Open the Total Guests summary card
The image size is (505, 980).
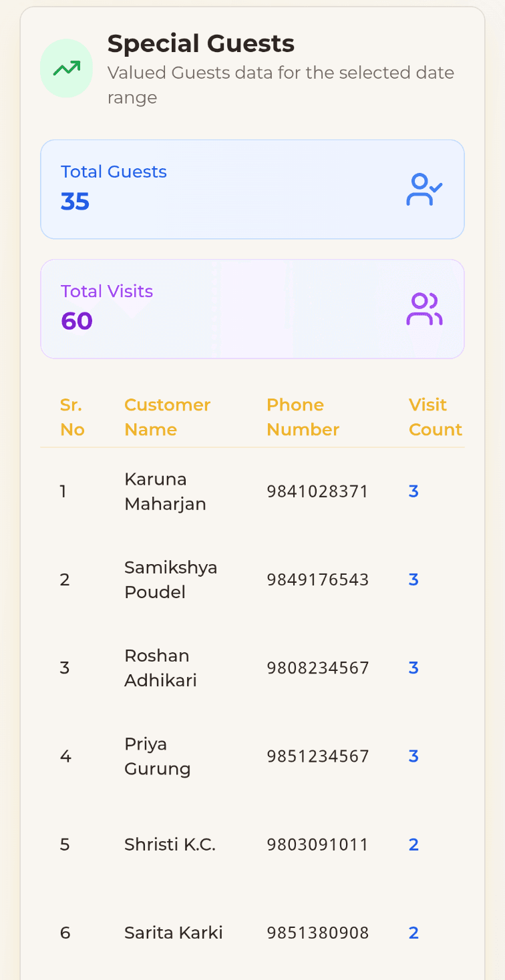coord(252,190)
